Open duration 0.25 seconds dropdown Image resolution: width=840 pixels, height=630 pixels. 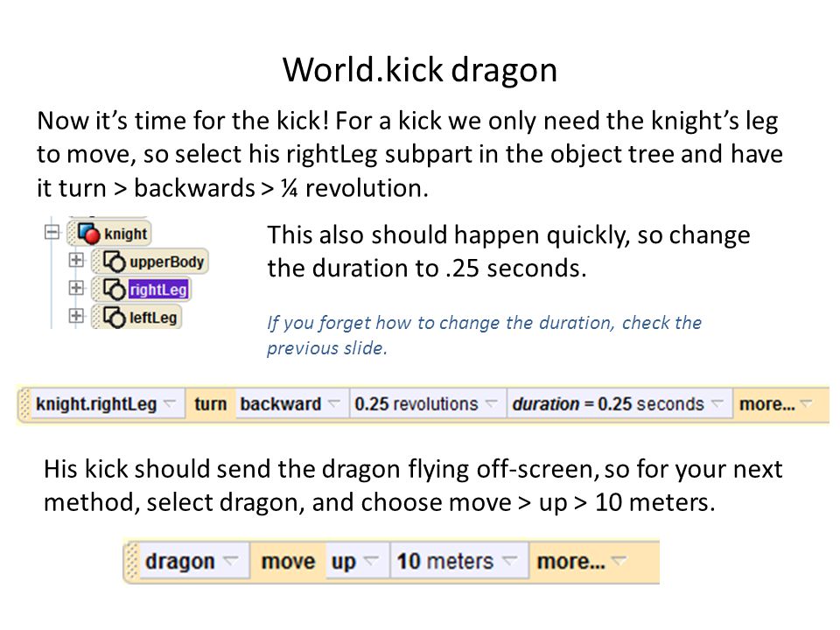pos(619,404)
